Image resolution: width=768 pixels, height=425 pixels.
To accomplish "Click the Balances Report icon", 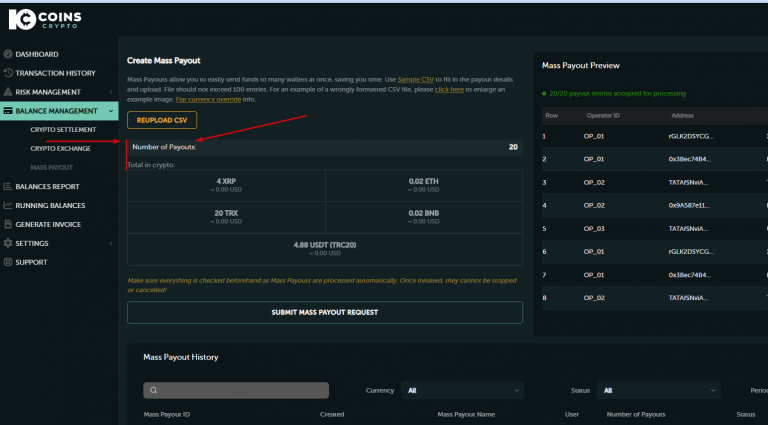I will click(8, 186).
